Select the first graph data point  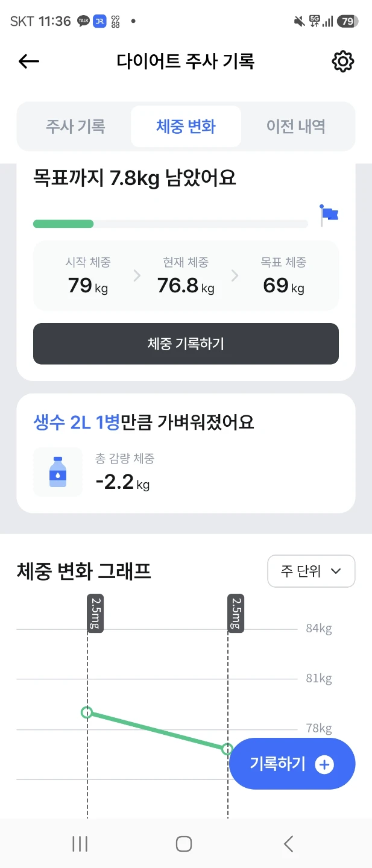tap(87, 712)
